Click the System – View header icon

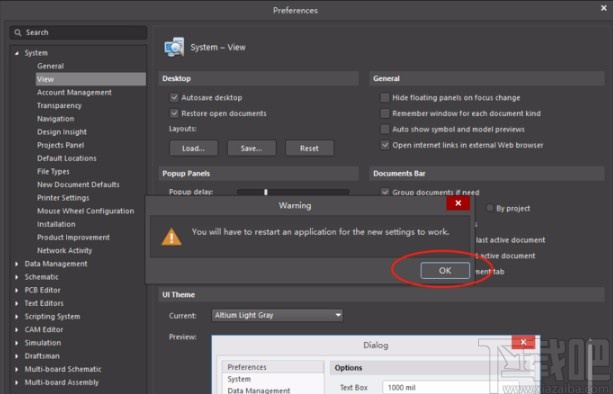(174, 47)
